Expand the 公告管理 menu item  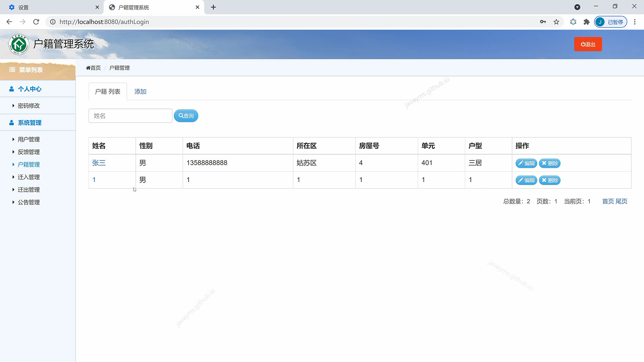[x=29, y=202]
